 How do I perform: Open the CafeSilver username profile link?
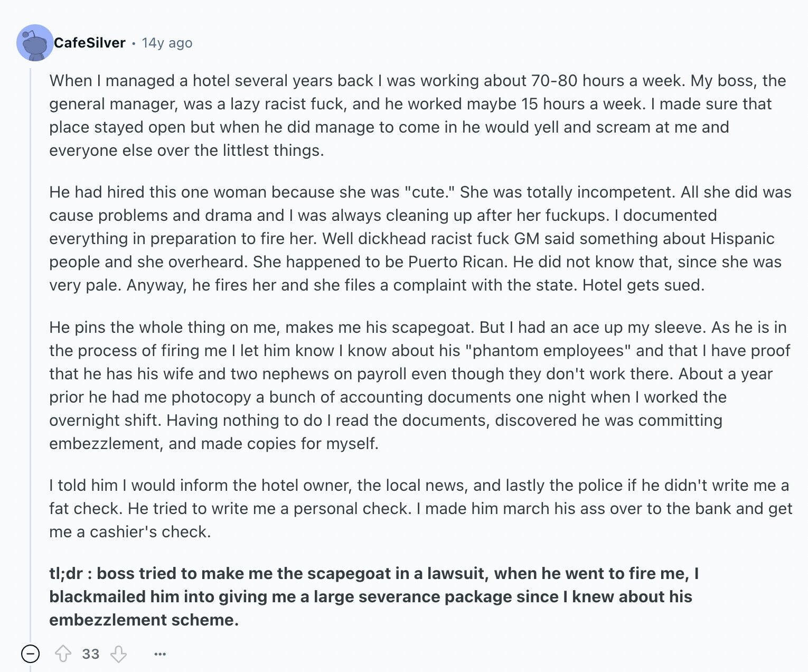point(90,43)
